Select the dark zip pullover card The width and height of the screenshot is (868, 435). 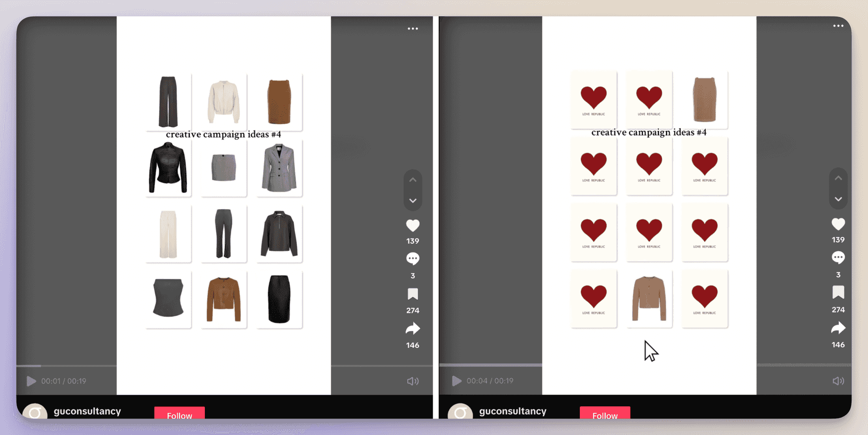pyautogui.click(x=279, y=234)
